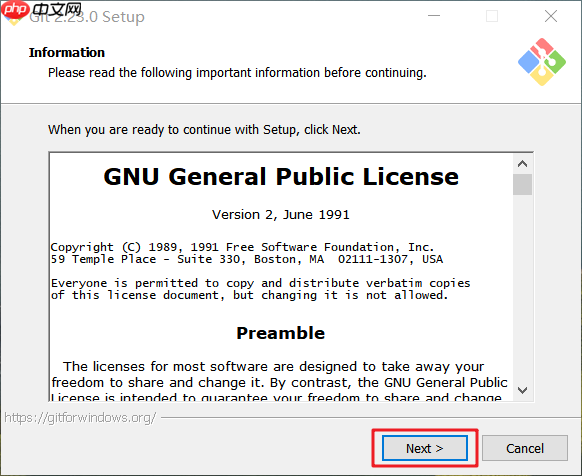Click the license scrollbar up arrow
Image resolution: width=582 pixels, height=476 pixels.
coord(523,164)
